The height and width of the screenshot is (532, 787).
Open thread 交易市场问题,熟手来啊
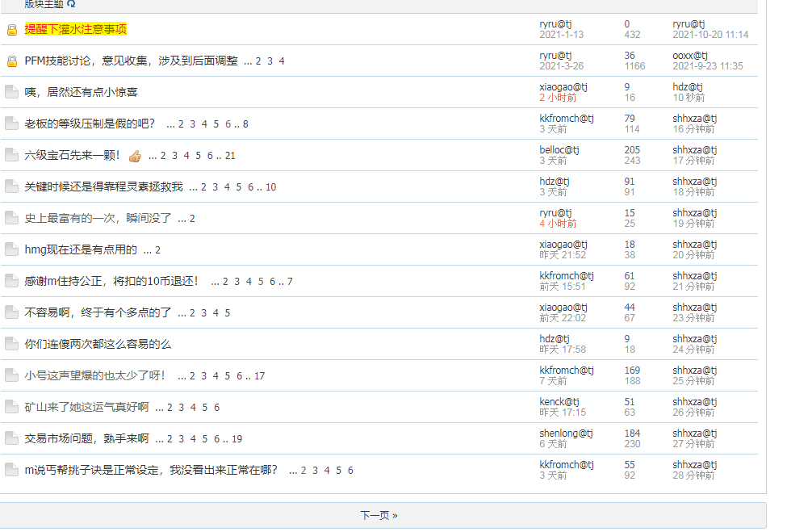[87, 438]
